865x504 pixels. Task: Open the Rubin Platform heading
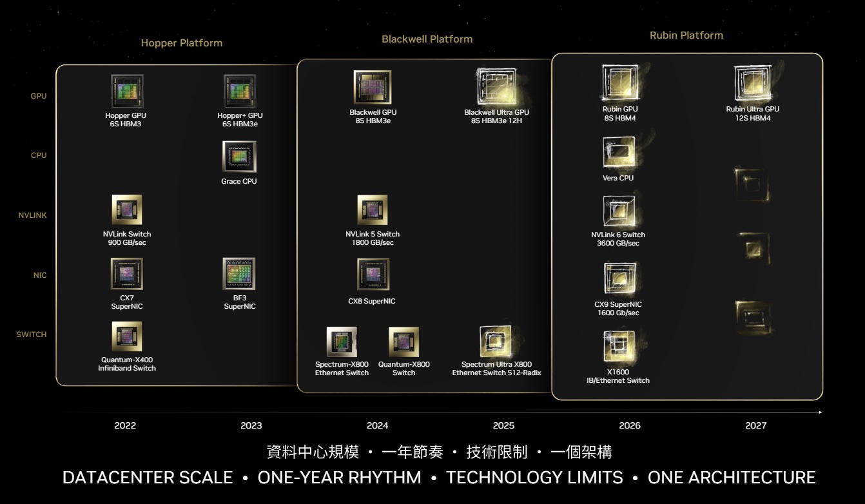pyautogui.click(x=686, y=35)
